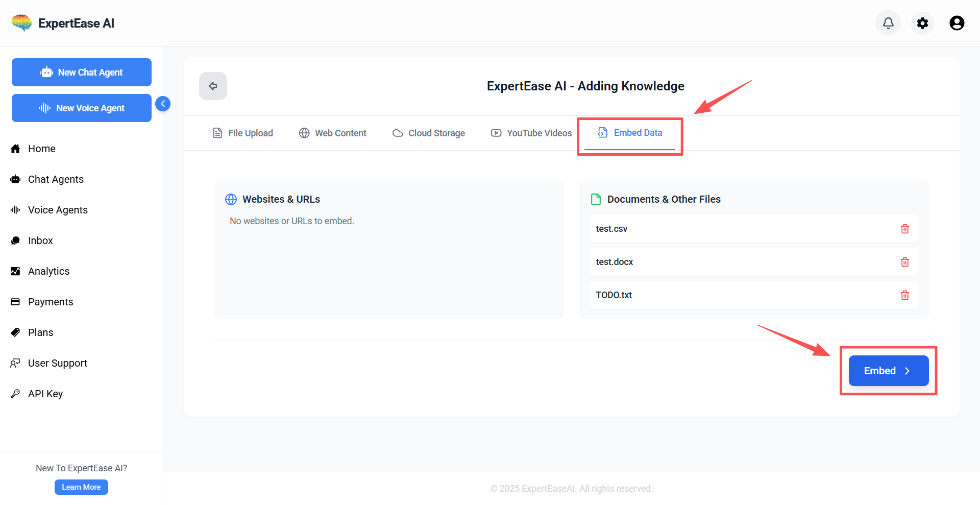Image resolution: width=980 pixels, height=505 pixels.
Task: Remove TODO.txt using trash icon
Action: pyautogui.click(x=904, y=295)
